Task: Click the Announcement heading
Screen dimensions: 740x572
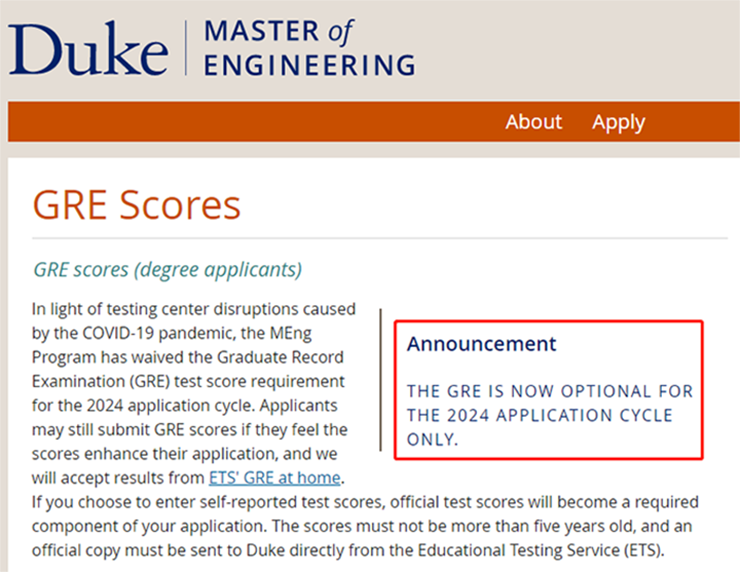Action: (482, 344)
